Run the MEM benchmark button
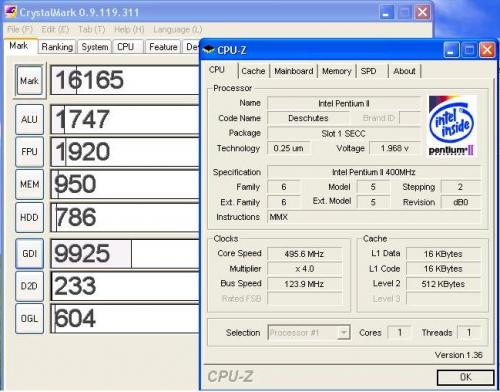The height and width of the screenshot is (392, 500). [x=29, y=184]
